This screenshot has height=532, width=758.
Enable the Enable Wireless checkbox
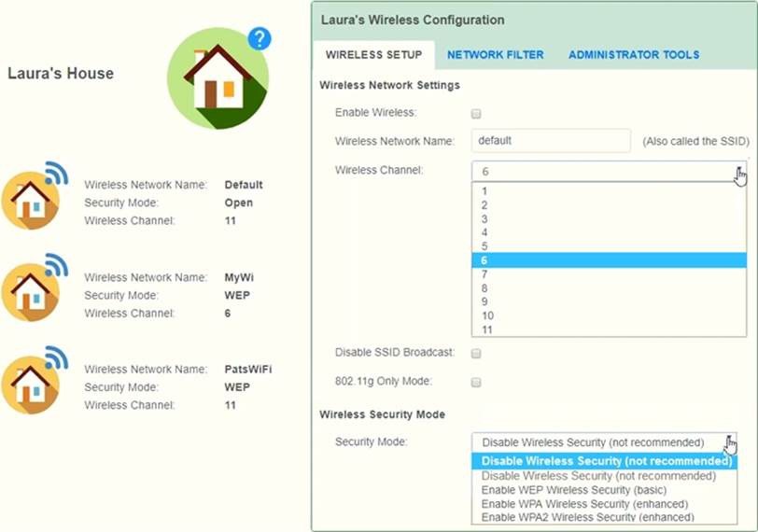[476, 114]
